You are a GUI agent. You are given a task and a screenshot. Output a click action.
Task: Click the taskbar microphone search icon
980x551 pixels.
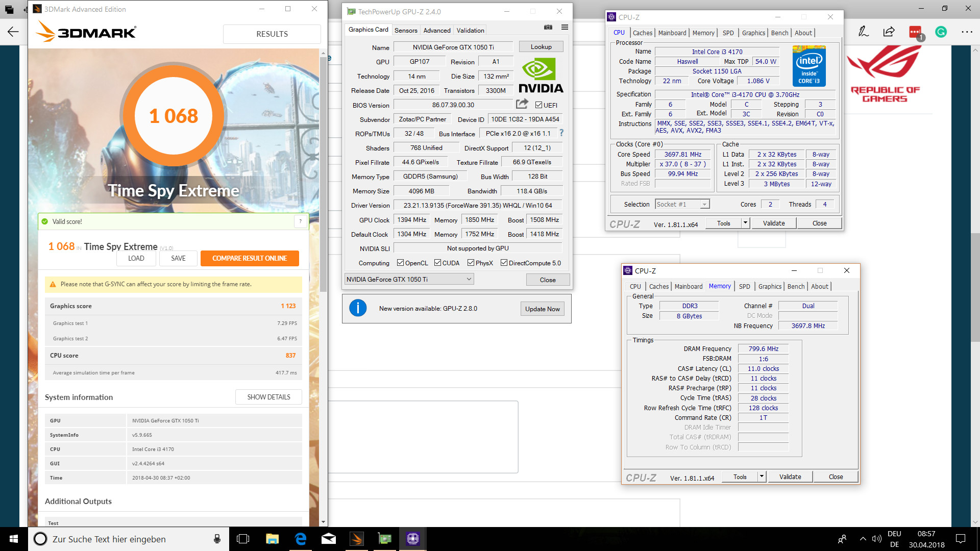217,539
